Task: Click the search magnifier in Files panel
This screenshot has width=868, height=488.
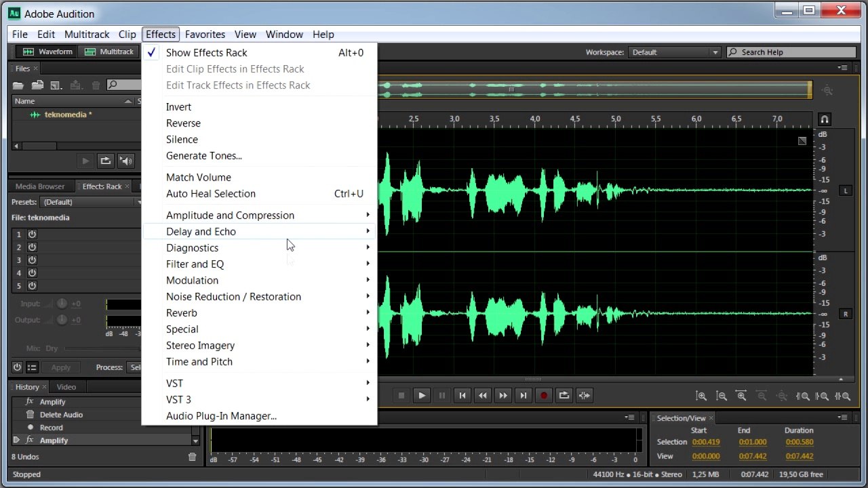Action: pos(113,85)
